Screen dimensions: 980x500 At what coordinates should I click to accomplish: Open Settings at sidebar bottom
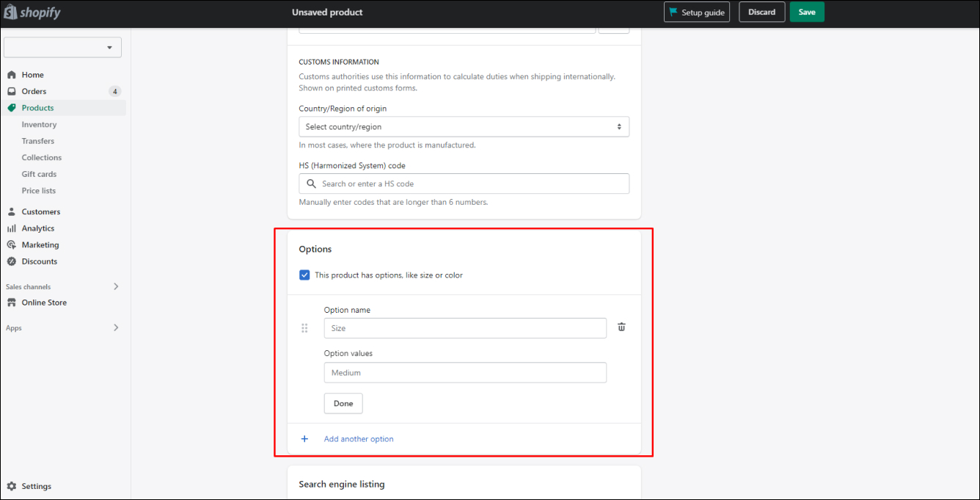37,486
